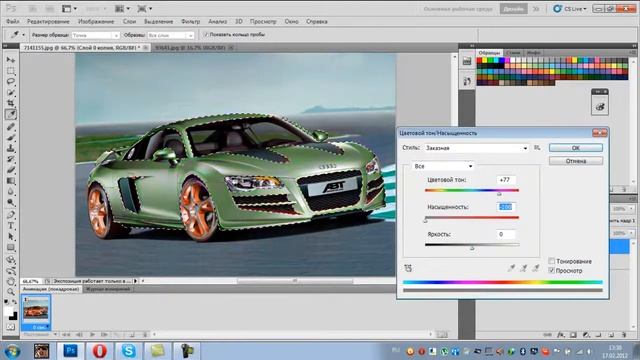640x360 pixels.
Task: Open the CS Live dropdown
Action: pos(570,9)
